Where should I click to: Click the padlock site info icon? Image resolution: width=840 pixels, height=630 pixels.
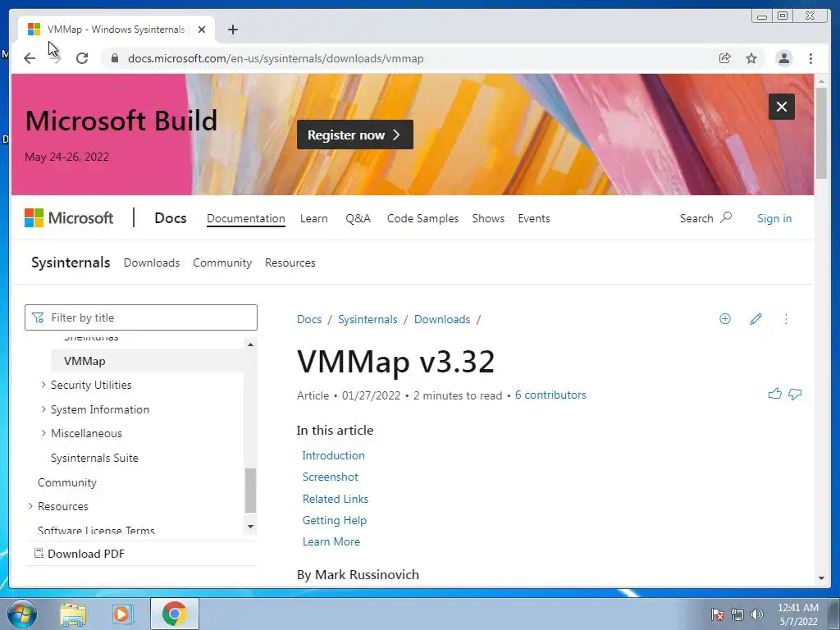coord(115,58)
